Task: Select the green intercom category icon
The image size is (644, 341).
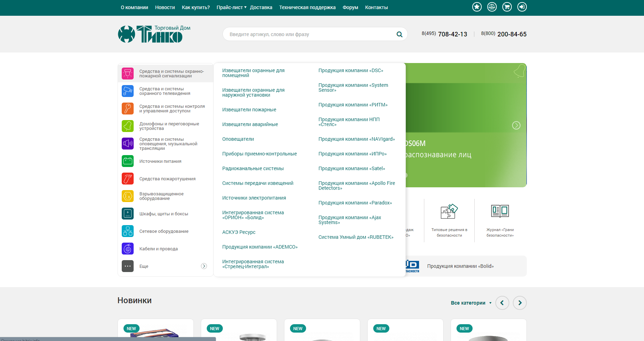Action: [x=128, y=126]
